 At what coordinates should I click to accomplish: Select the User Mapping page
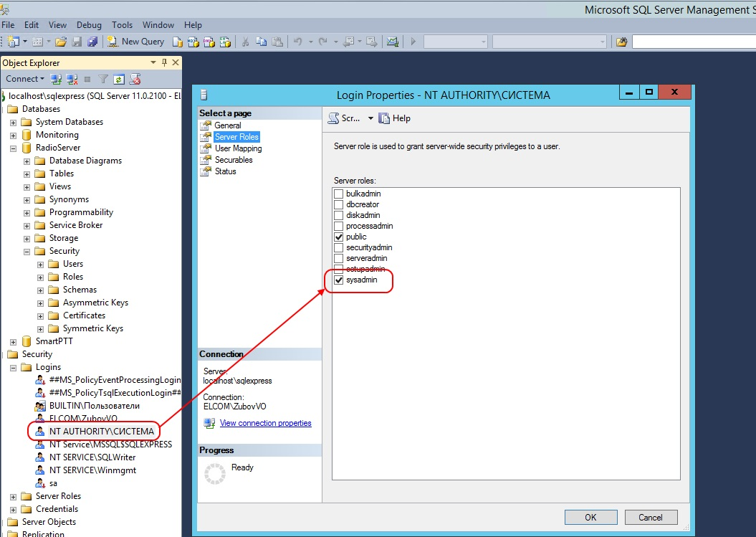click(238, 148)
